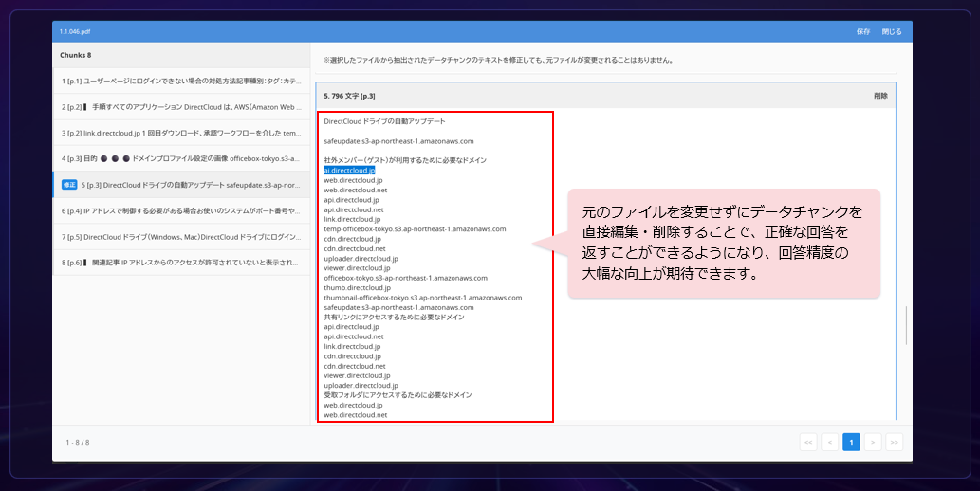
Task: Open chunk 8 related article IP access
Action: 180,262
